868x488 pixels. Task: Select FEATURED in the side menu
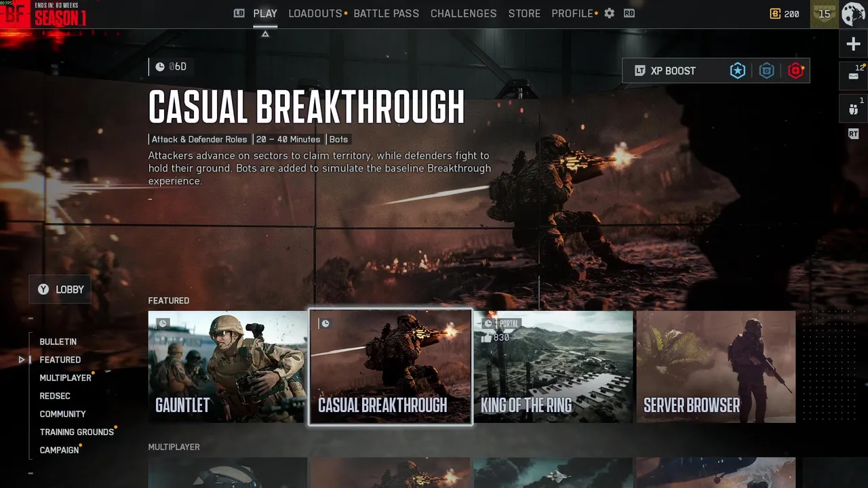[60, 360]
